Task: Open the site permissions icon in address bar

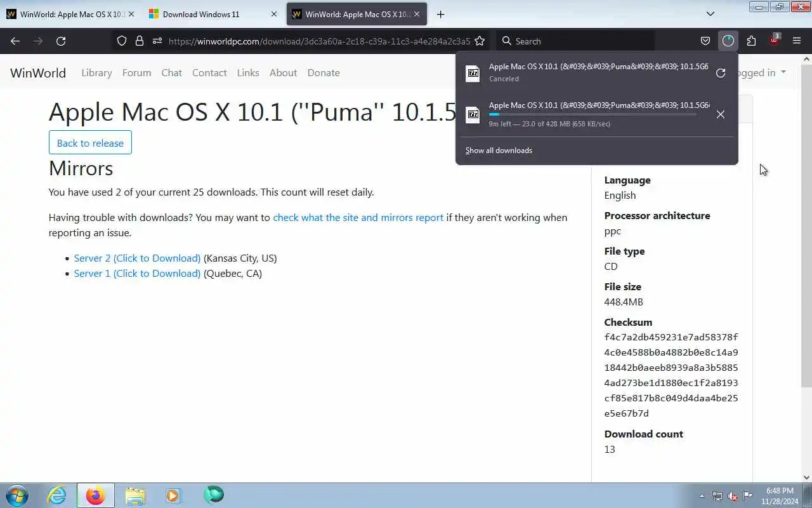Action: (x=157, y=41)
